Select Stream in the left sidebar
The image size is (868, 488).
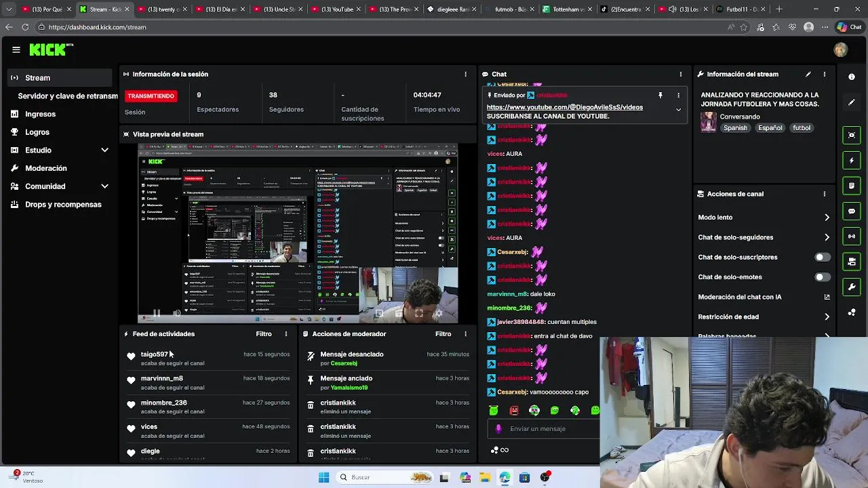60,78
